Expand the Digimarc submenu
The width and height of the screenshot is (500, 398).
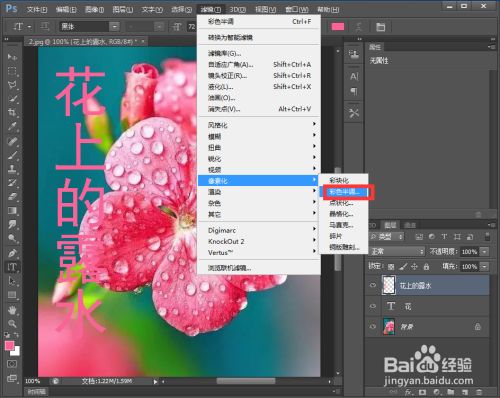[x=259, y=230]
